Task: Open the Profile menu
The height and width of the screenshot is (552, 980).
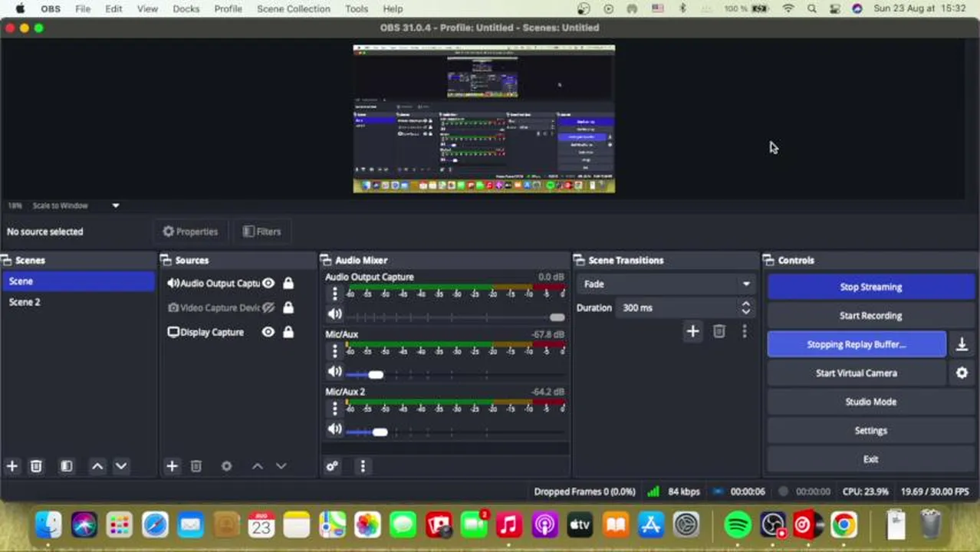Action: [228, 8]
